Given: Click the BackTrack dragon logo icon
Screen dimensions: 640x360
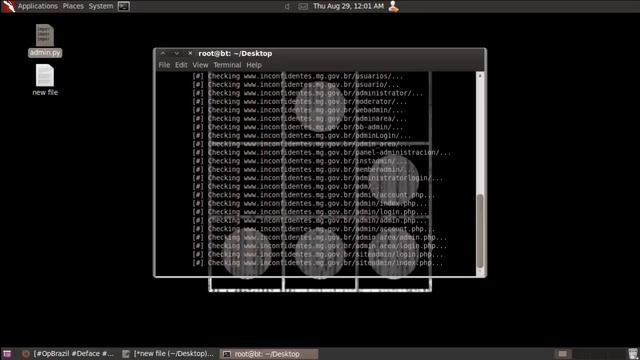Looking at the screenshot, I should [x=8, y=6].
